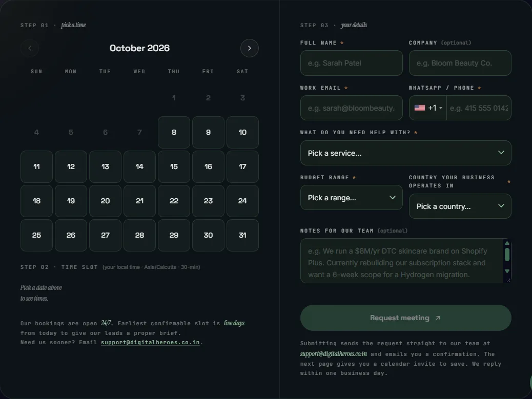
Task: Select October 12 on the calendar
Action: point(71,166)
